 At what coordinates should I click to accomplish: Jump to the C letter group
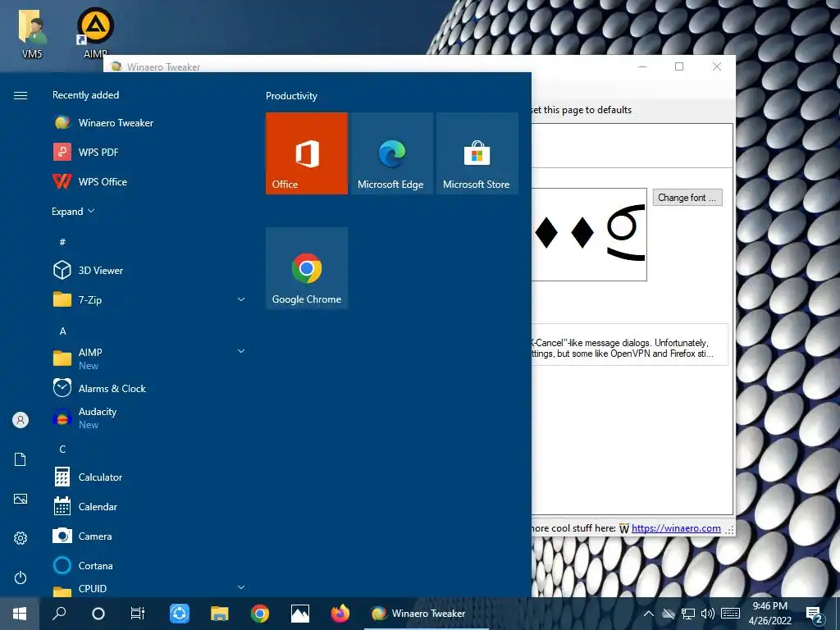click(62, 449)
